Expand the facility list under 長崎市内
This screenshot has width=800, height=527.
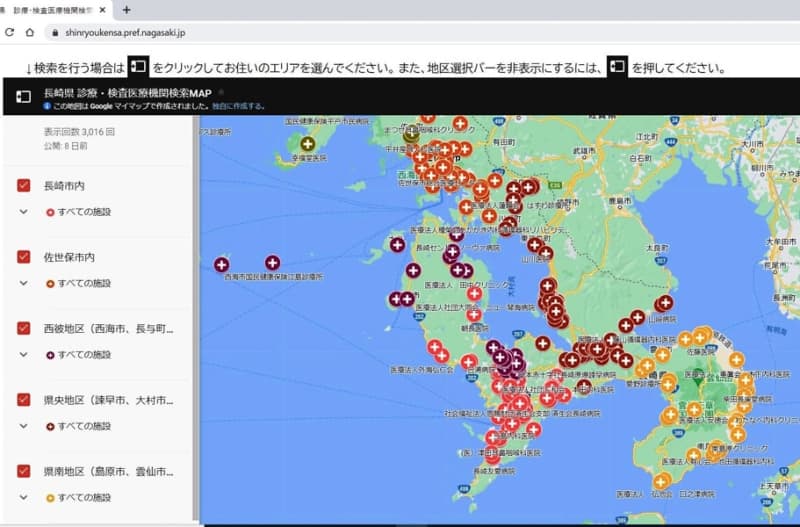(x=23, y=212)
